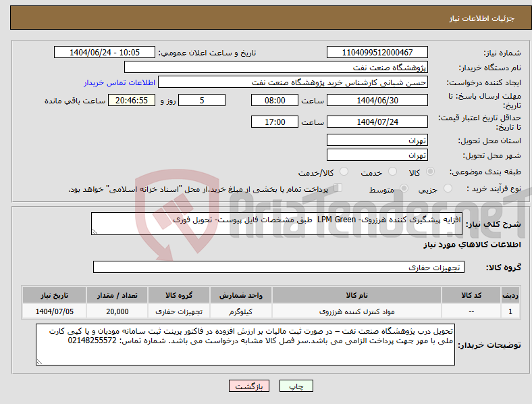Click the requester field حسن شبانی
The image size is (532, 404).
coord(293,82)
